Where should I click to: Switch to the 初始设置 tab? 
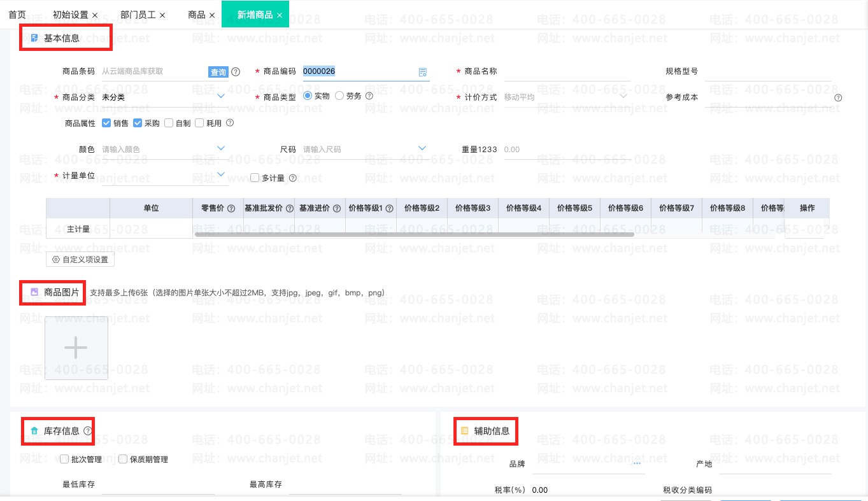tap(71, 15)
